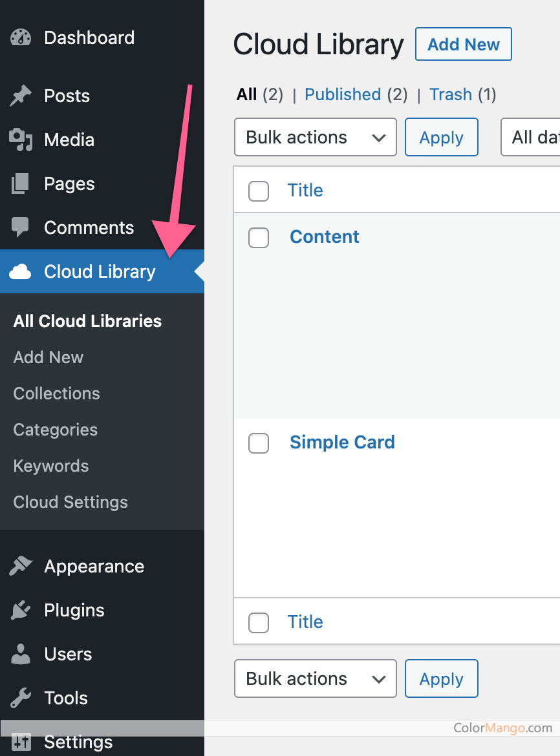560x756 pixels.
Task: Click the Cloud Library cloud icon
Action: click(x=21, y=272)
